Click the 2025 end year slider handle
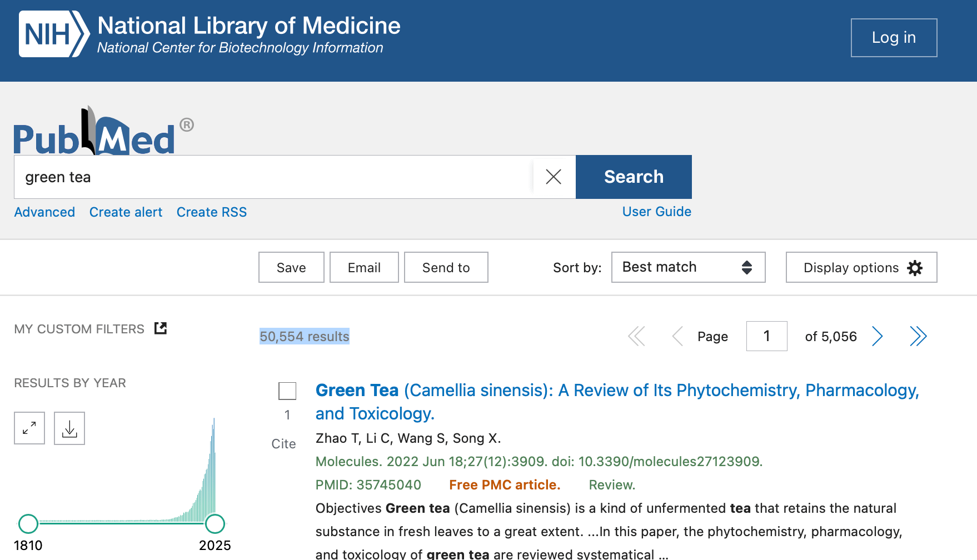Screen dimensions: 977x560 tap(215, 523)
